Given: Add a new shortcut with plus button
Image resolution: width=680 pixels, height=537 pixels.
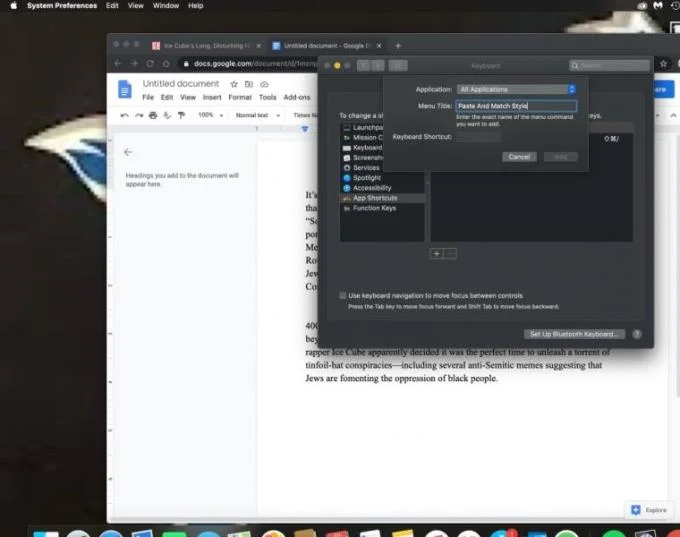Looking at the screenshot, I should coord(436,254).
